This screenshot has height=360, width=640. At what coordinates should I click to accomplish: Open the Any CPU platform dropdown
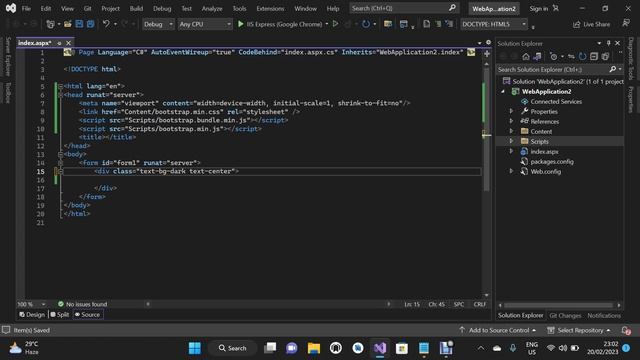click(204, 24)
